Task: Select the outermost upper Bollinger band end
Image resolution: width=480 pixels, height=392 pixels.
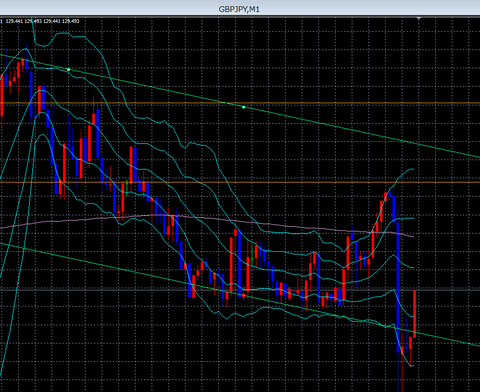Action: pos(413,169)
